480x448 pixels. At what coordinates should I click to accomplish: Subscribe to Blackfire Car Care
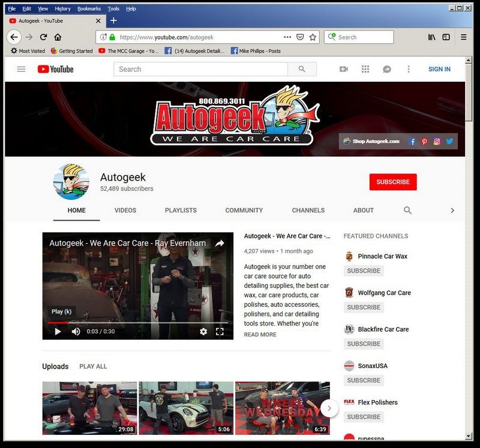coord(364,344)
